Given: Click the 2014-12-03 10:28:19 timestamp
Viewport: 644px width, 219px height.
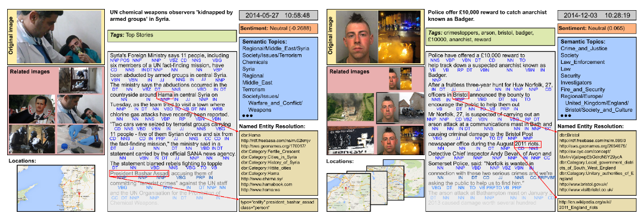Looking at the screenshot, I should click(x=596, y=16).
